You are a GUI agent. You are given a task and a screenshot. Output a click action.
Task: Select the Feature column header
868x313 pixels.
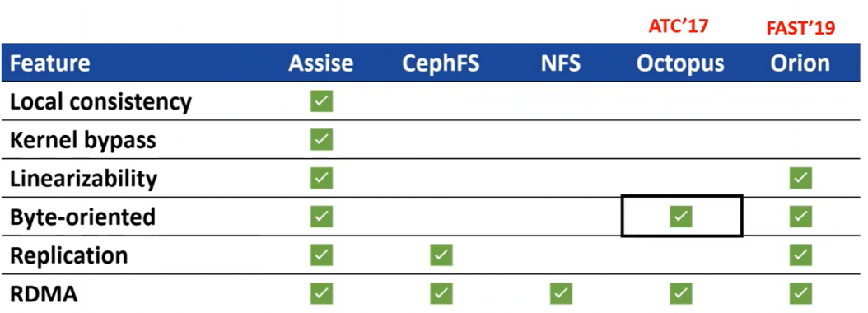point(50,63)
